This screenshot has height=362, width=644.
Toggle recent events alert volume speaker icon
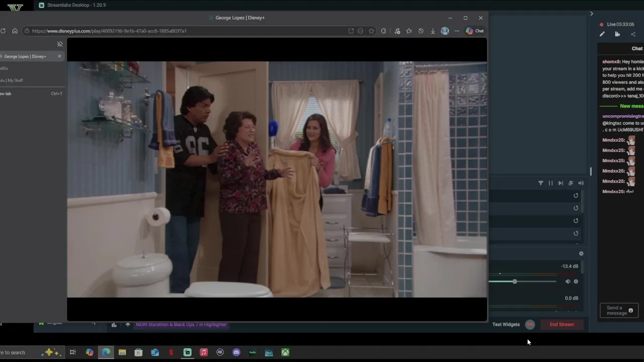pyautogui.click(x=581, y=183)
